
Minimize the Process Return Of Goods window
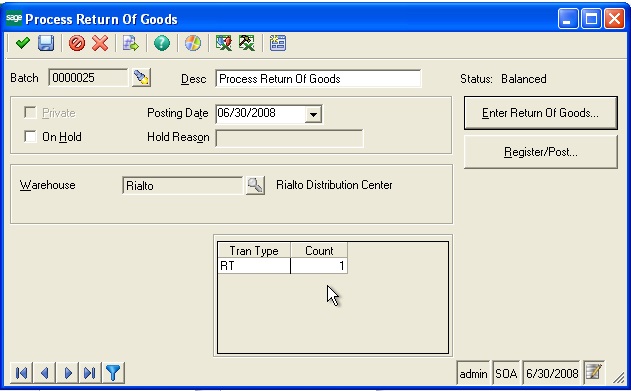(x=568, y=19)
